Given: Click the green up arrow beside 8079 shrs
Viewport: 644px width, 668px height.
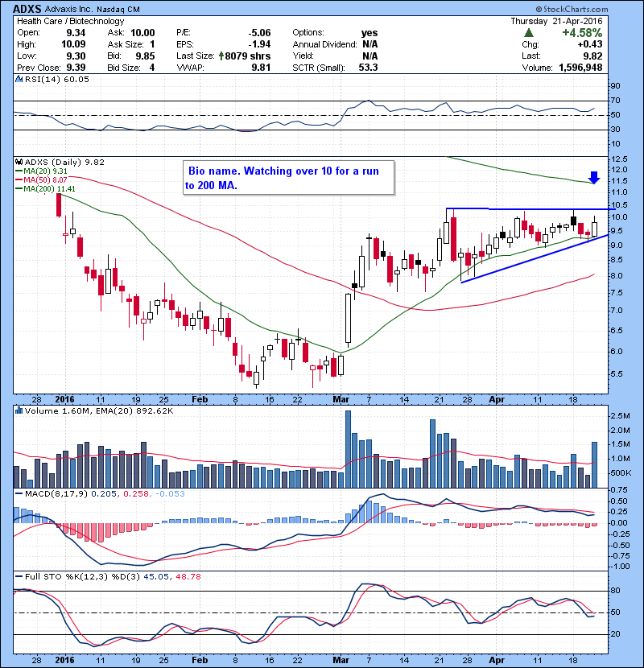Looking at the screenshot, I should pyautogui.click(x=221, y=56).
